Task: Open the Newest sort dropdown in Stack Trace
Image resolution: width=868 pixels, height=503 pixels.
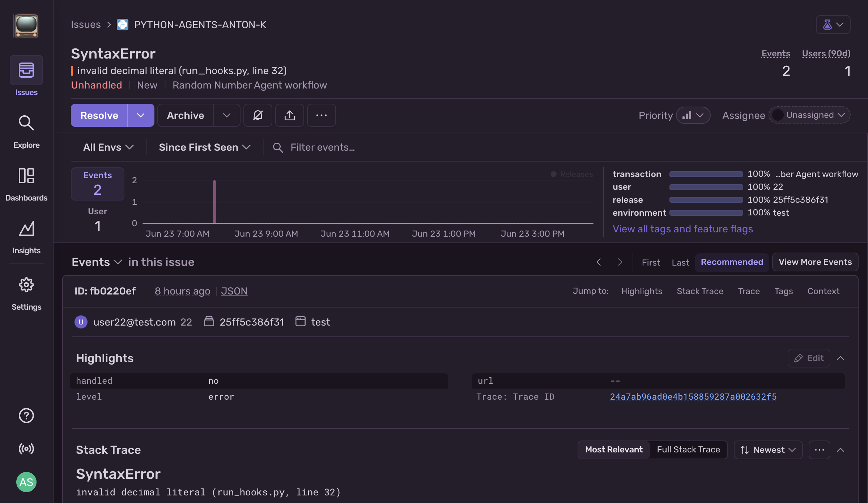Action: click(x=768, y=450)
